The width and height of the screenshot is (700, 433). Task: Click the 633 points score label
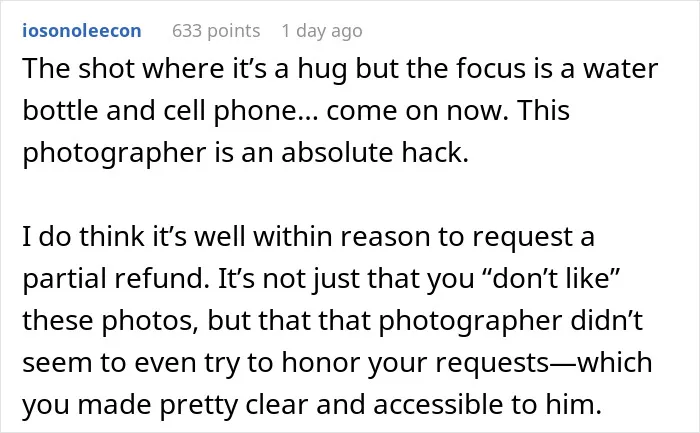tap(216, 31)
